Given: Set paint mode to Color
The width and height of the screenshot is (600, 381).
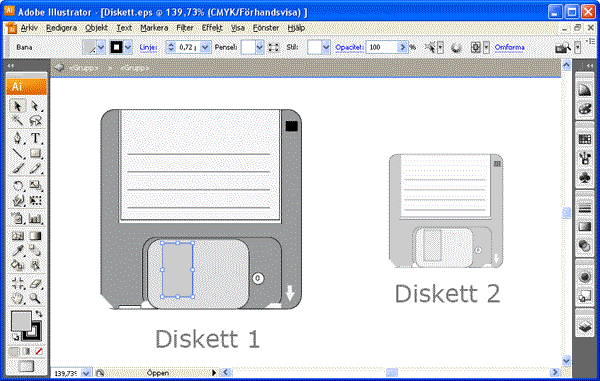Looking at the screenshot, I should pos(14,351).
